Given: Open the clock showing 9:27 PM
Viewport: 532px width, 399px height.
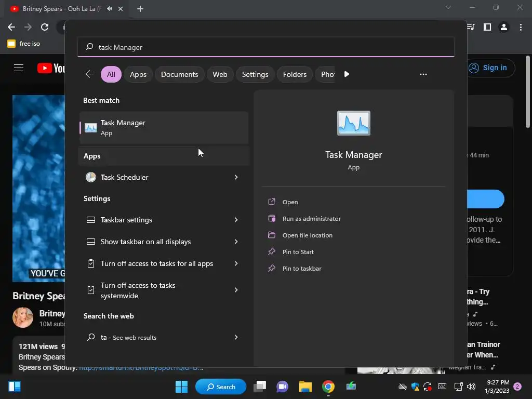Looking at the screenshot, I should (497, 387).
